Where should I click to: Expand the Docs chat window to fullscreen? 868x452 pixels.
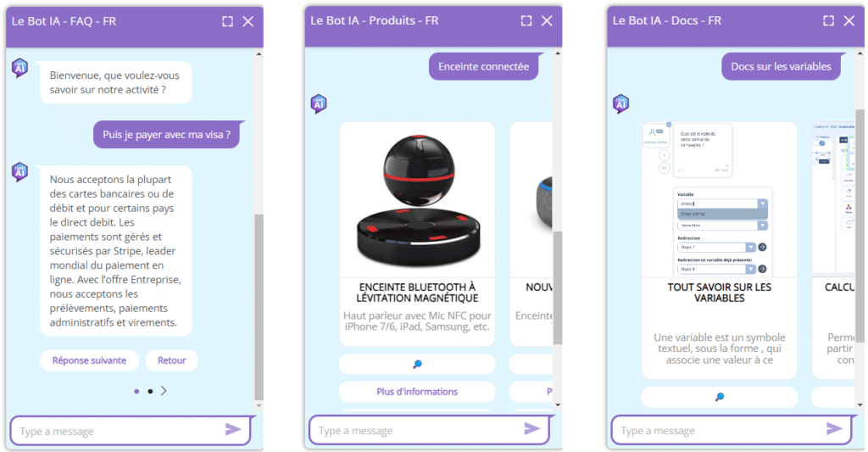pyautogui.click(x=829, y=21)
